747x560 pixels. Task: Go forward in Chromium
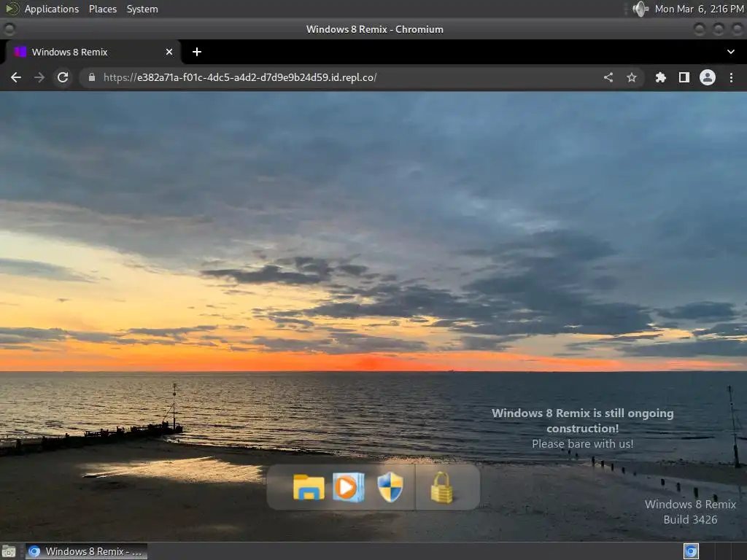[x=39, y=77]
